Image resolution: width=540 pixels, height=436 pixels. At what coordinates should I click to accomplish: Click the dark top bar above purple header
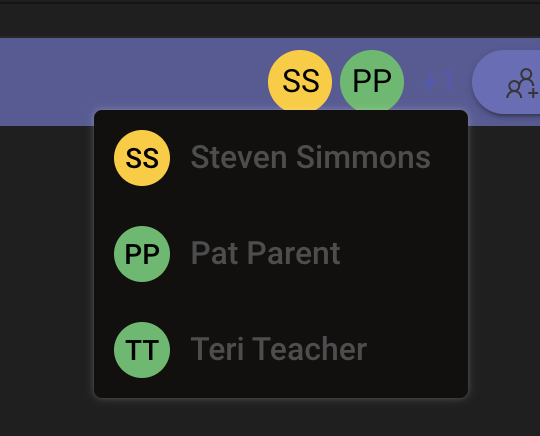(270, 21)
